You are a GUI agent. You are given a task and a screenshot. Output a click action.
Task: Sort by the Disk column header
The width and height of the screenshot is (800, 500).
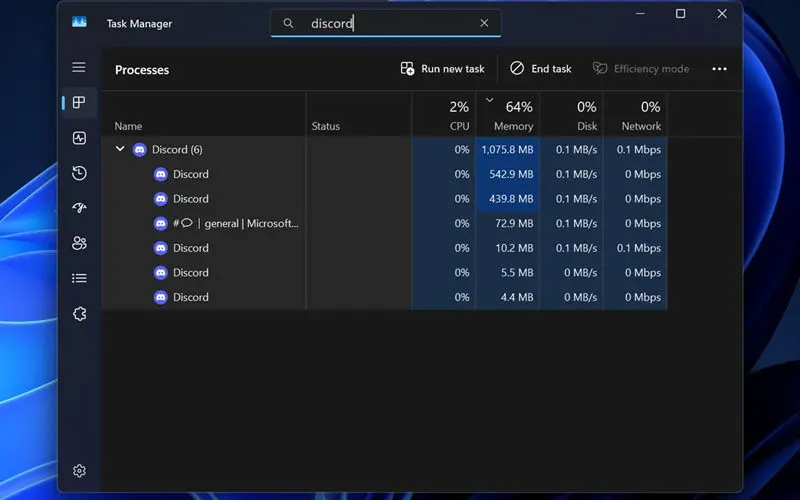[x=571, y=115]
